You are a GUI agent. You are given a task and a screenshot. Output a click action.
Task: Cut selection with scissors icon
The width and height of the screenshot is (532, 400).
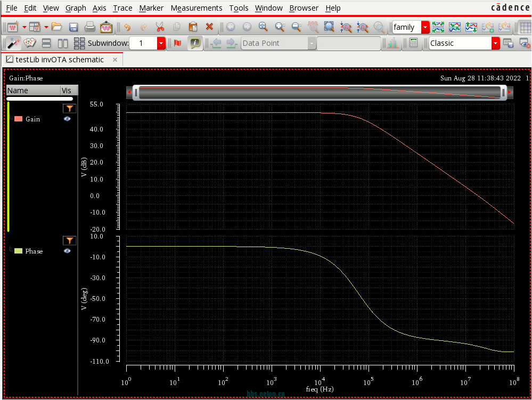[x=160, y=27]
